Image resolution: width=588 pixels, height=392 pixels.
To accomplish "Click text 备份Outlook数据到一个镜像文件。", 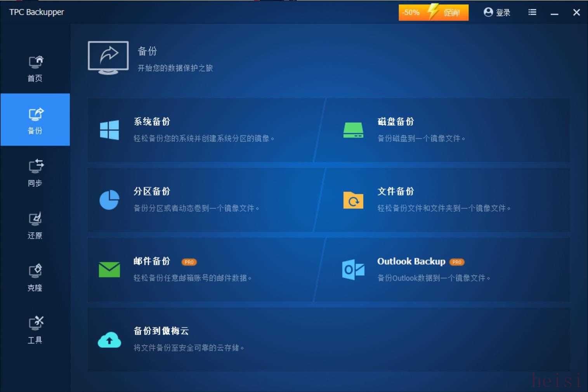I will (x=434, y=278).
